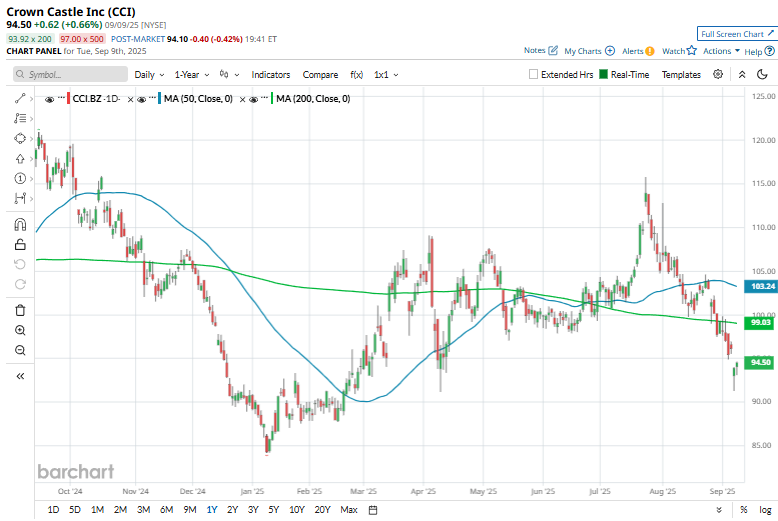This screenshot has height=521, width=778.
Task: Zoom in with the magnifier plus icon
Action: (x=20, y=330)
